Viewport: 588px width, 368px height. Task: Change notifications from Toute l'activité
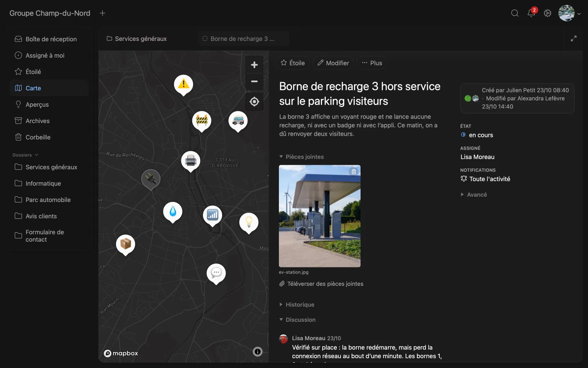486,179
